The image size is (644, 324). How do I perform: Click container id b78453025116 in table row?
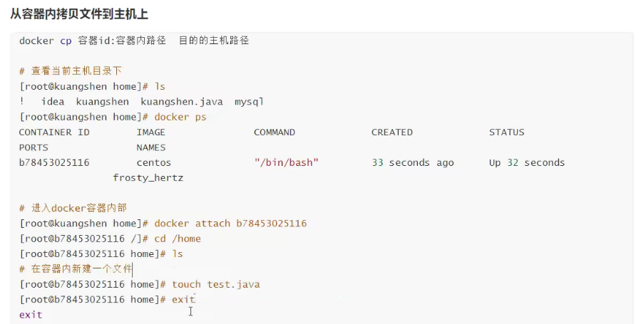(54, 163)
